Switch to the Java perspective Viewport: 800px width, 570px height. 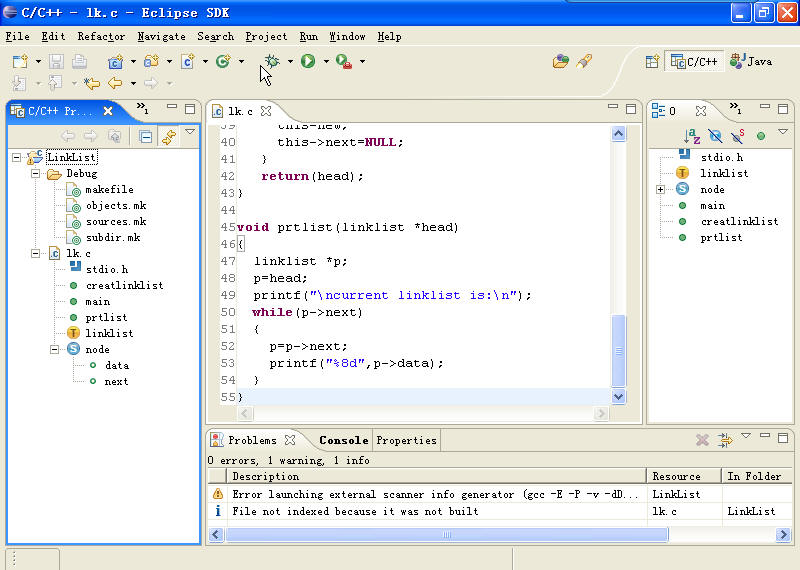(751, 61)
